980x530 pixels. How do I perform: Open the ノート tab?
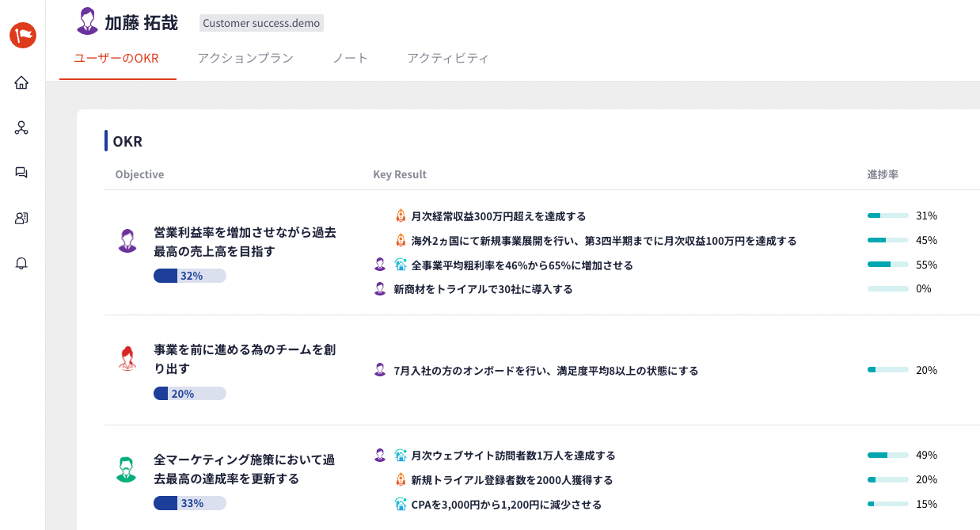coord(351,59)
